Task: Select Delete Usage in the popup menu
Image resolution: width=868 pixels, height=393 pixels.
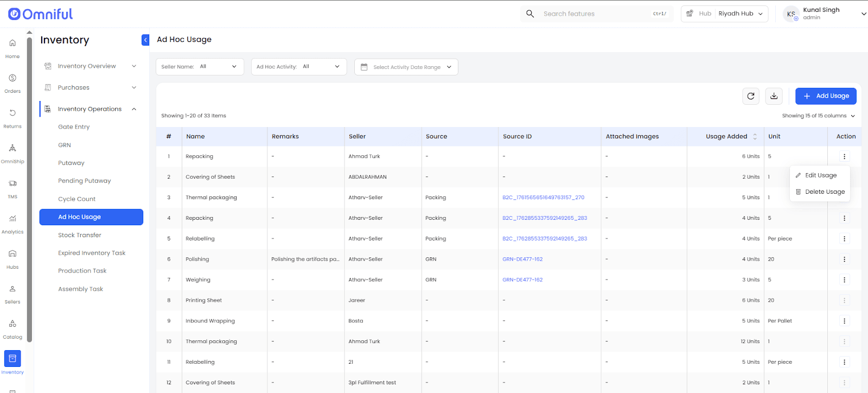Action: (824, 192)
